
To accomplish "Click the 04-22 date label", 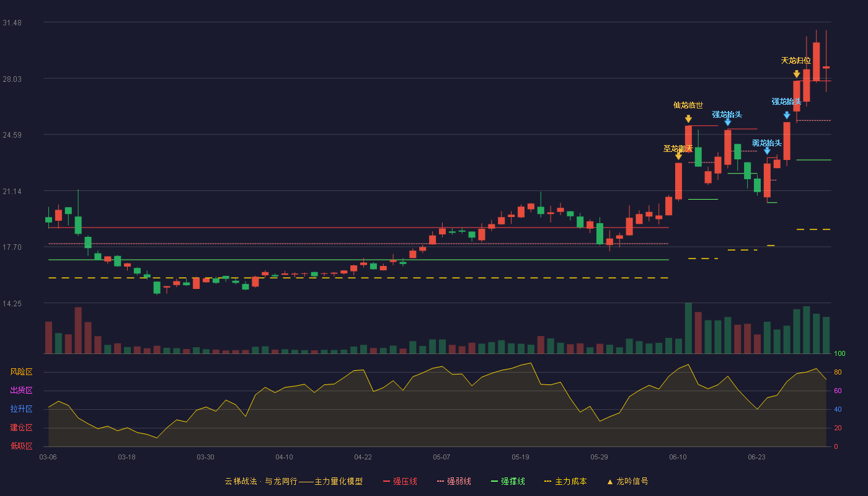I will point(363,457).
